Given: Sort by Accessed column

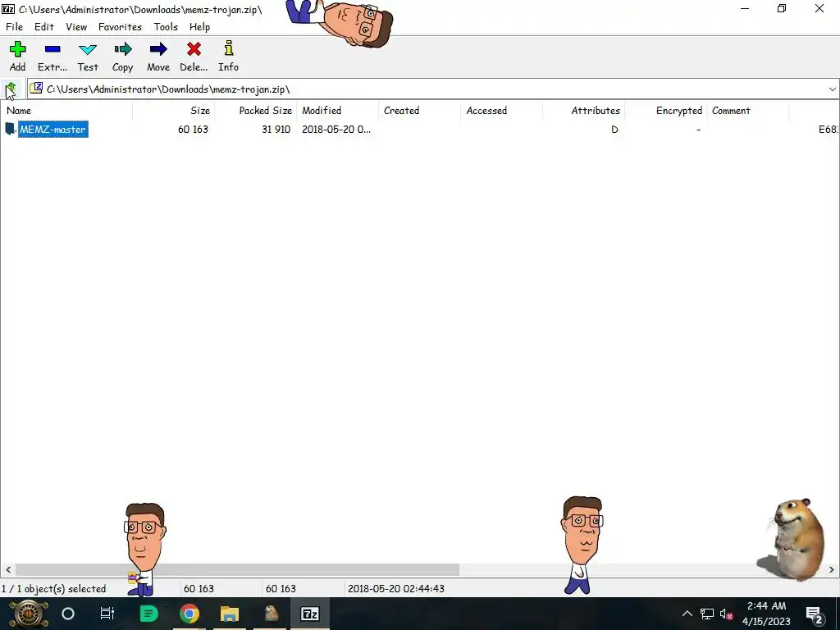Looking at the screenshot, I should point(501,111).
